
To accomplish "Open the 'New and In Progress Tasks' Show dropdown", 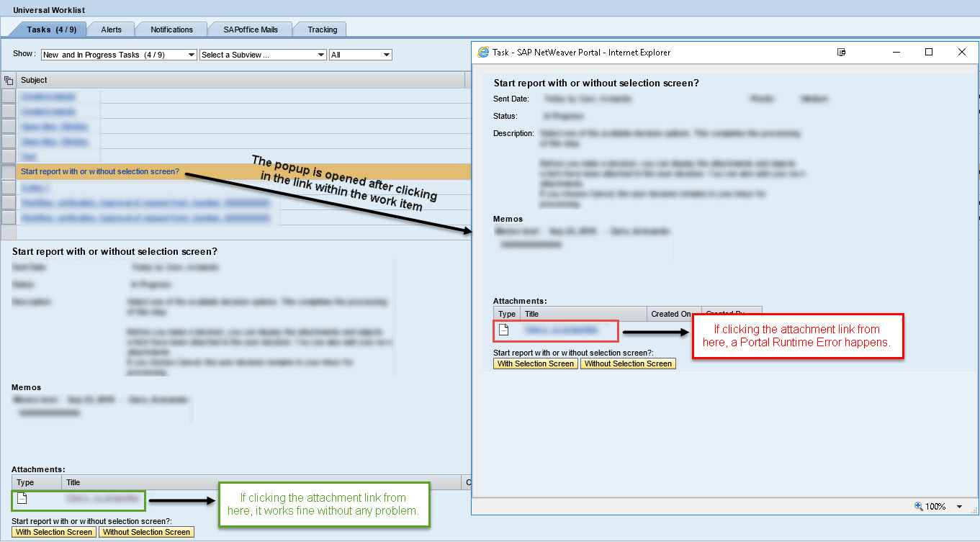I will pos(119,55).
